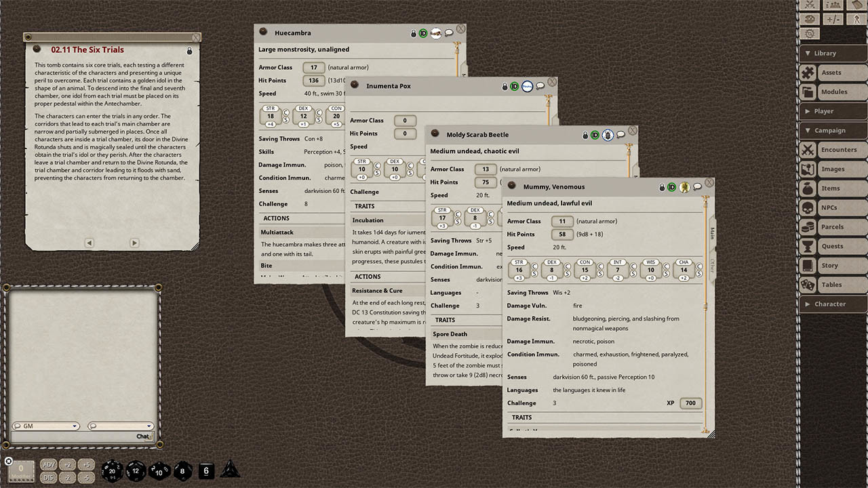
Task: Roll the d6 die
Action: tap(206, 471)
